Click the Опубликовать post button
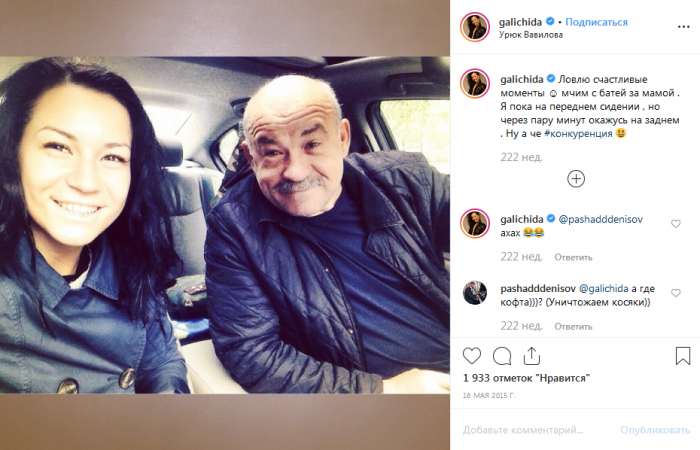Viewport: 700px width, 450px height. (655, 430)
